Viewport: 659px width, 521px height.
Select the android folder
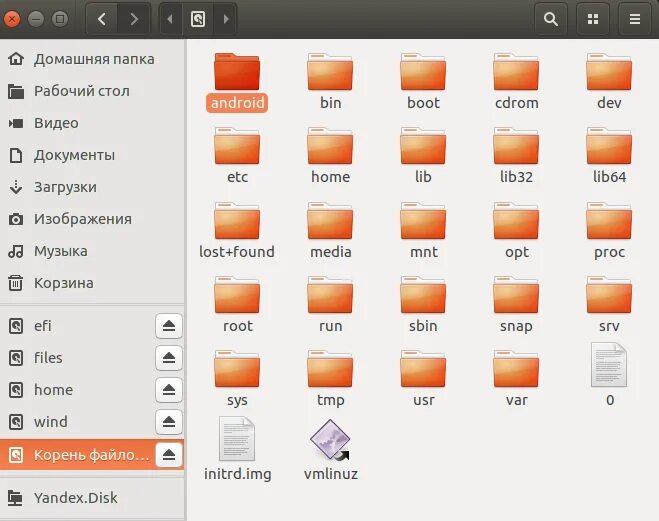click(237, 82)
